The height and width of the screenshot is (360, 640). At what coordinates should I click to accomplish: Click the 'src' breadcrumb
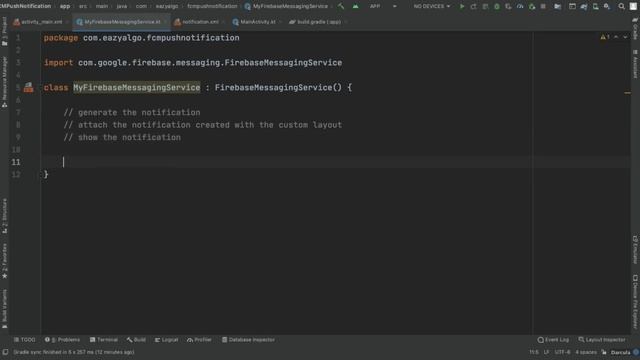(x=83, y=6)
